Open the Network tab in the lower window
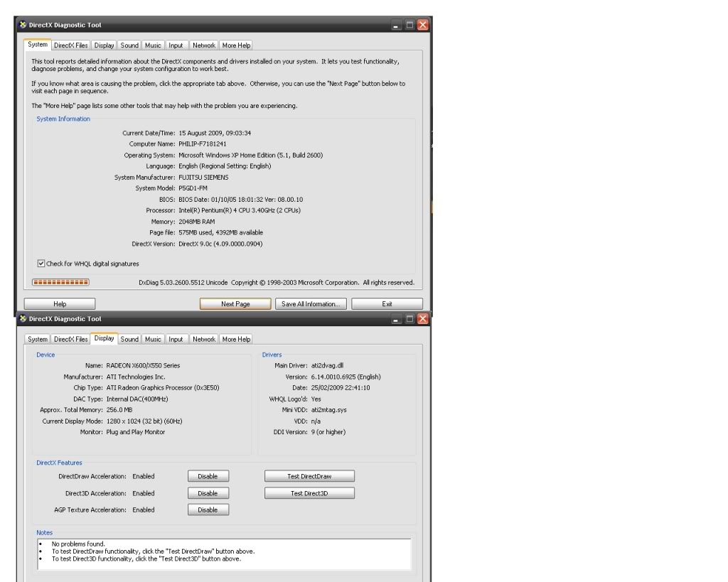The height and width of the screenshot is (582, 728). coord(204,339)
